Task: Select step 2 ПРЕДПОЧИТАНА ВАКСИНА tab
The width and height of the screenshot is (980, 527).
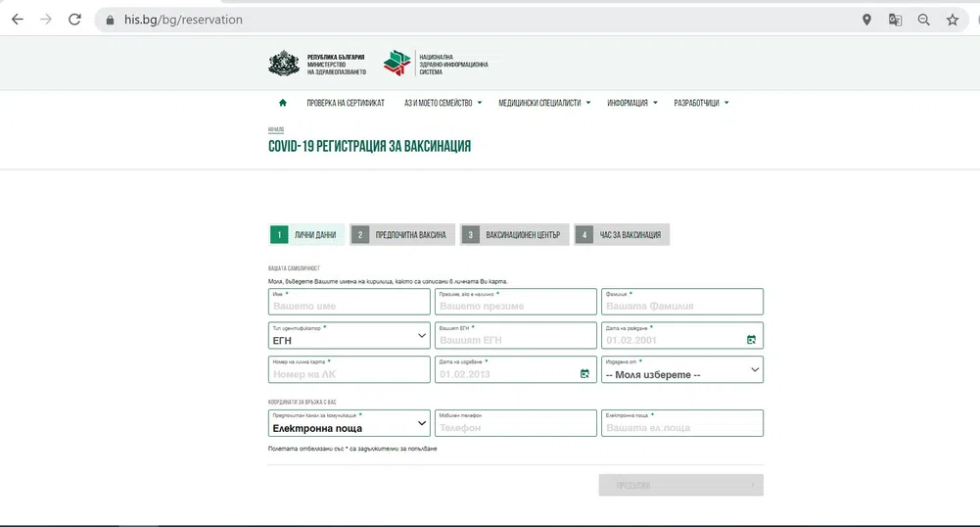Action: (x=402, y=235)
